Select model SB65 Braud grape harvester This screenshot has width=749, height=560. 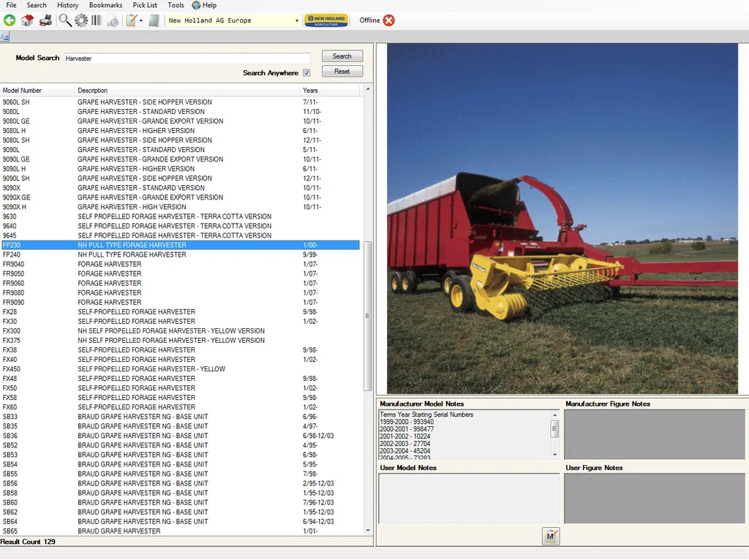click(x=180, y=531)
